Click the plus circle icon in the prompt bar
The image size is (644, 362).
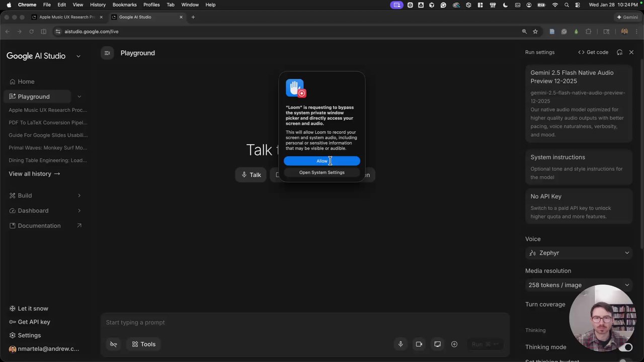[x=454, y=344]
